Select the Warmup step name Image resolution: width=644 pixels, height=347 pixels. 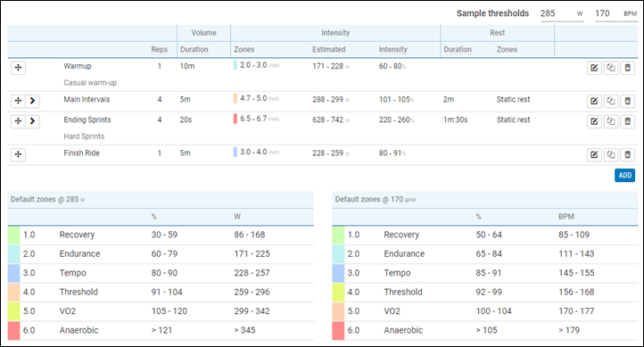tap(78, 66)
